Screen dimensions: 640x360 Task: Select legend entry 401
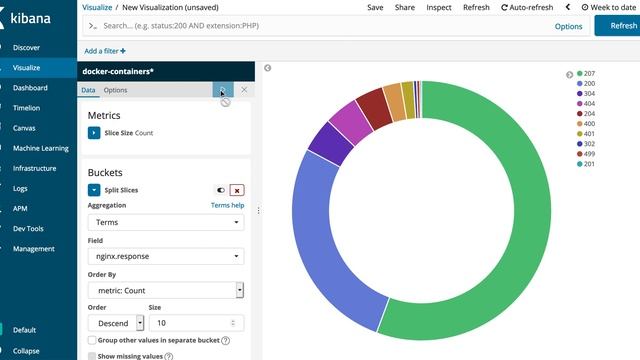click(x=586, y=134)
